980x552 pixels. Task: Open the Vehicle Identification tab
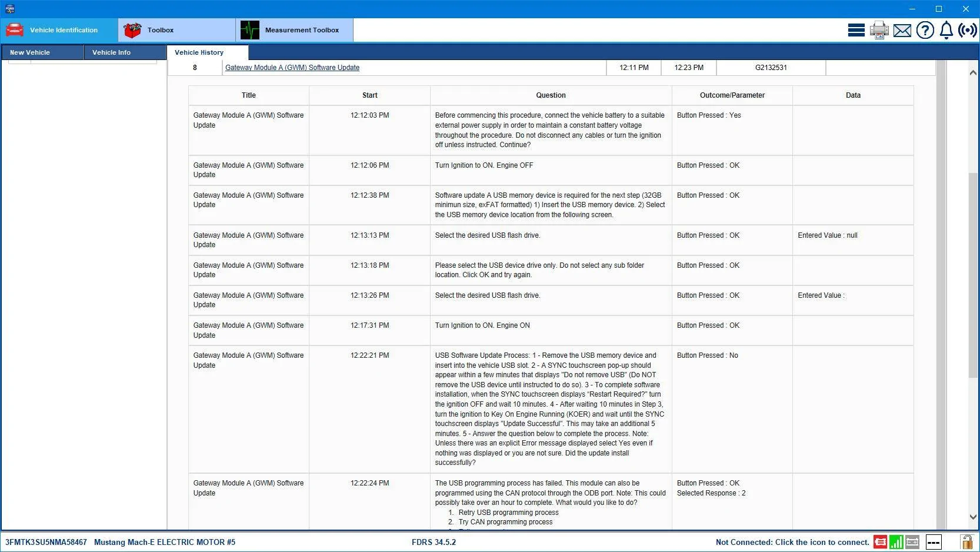59,30
